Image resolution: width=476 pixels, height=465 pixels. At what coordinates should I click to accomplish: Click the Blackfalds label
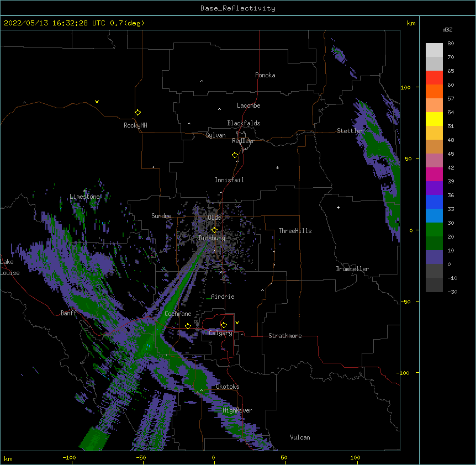(244, 123)
